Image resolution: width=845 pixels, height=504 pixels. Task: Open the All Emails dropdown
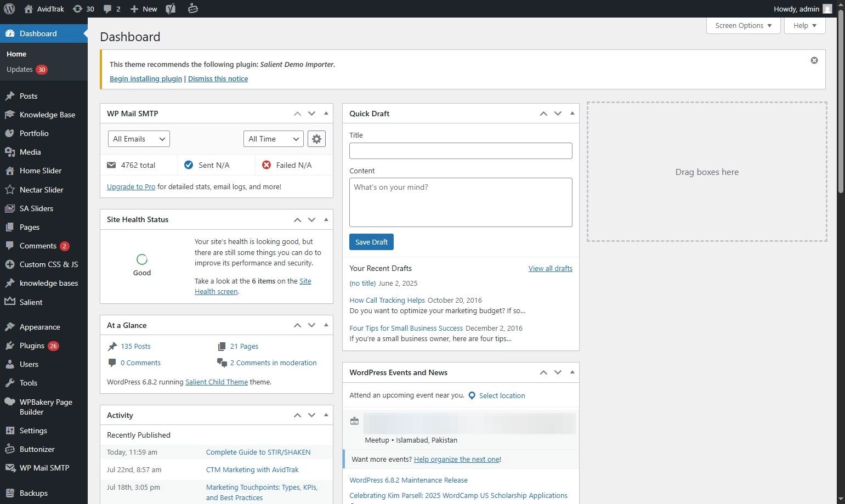(x=139, y=139)
